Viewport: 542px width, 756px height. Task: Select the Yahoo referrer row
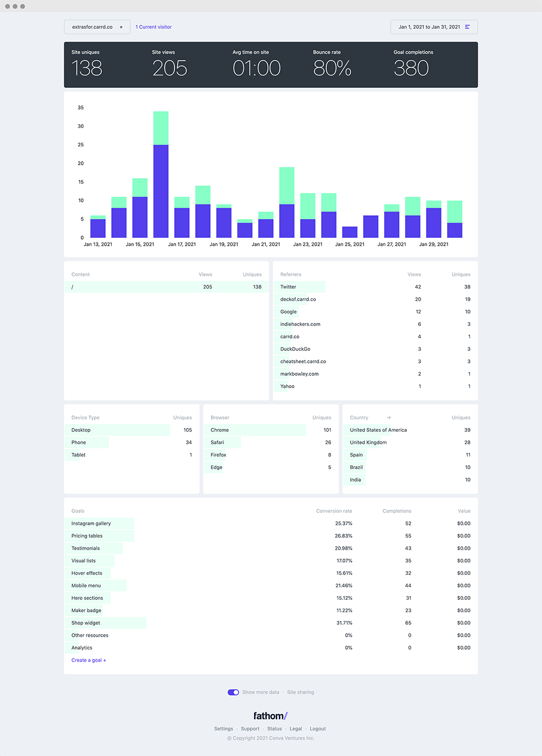pyautogui.click(x=375, y=387)
